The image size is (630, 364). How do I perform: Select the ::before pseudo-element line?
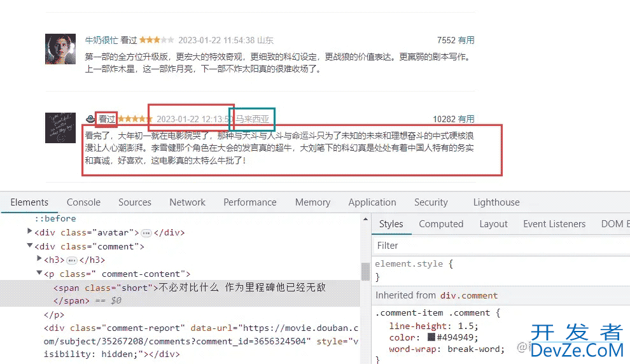pyautogui.click(x=55, y=218)
